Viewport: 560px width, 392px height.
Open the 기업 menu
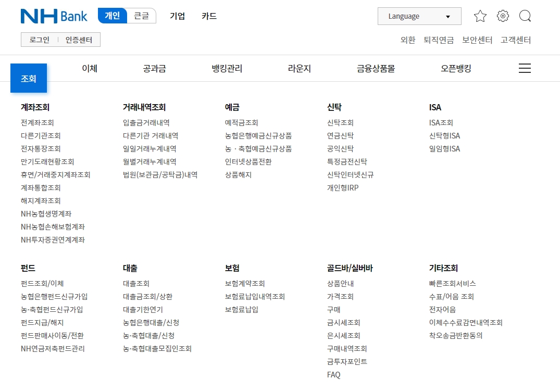177,16
